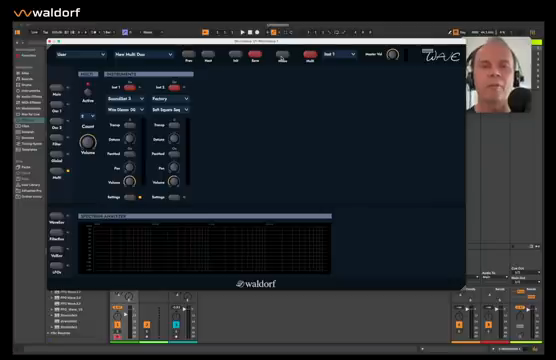
Task: Toggle the orange Key map button at top right
Action: (456, 32)
